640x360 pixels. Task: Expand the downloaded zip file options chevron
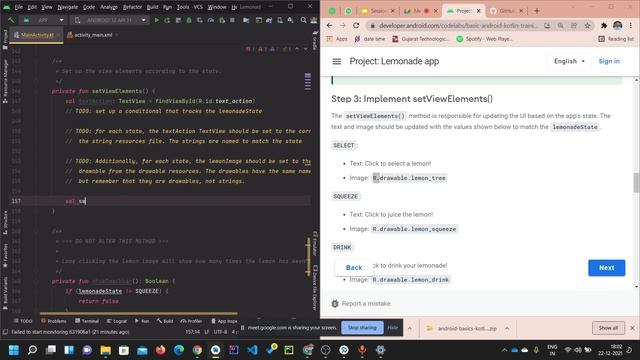tap(507, 328)
